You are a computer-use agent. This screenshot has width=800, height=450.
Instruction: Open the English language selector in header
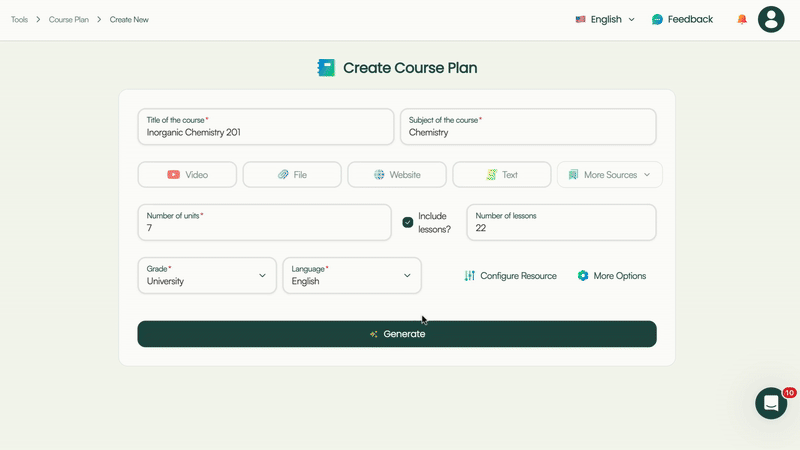tap(605, 19)
